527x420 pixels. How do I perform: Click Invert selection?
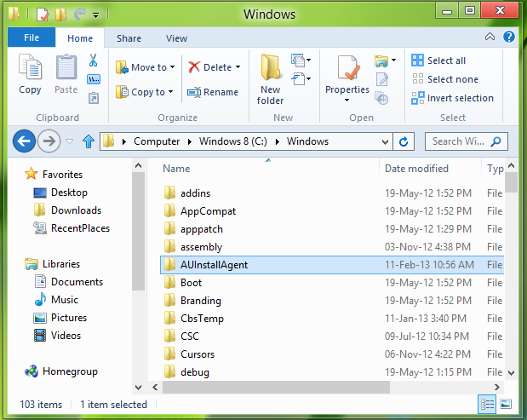pyautogui.click(x=452, y=98)
